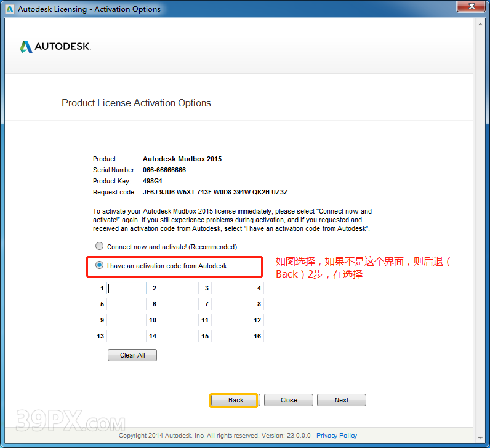Screen dimensions: 490x448
Task: Select "I have an activation code" radio option
Action: coord(100,266)
